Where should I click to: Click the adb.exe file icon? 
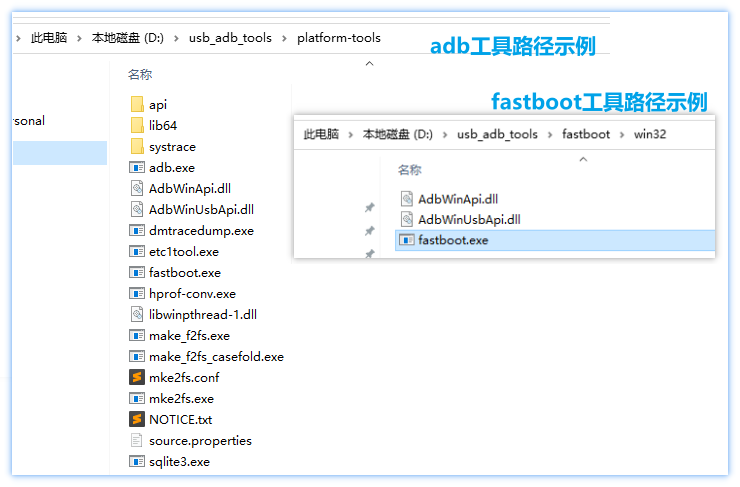137,167
